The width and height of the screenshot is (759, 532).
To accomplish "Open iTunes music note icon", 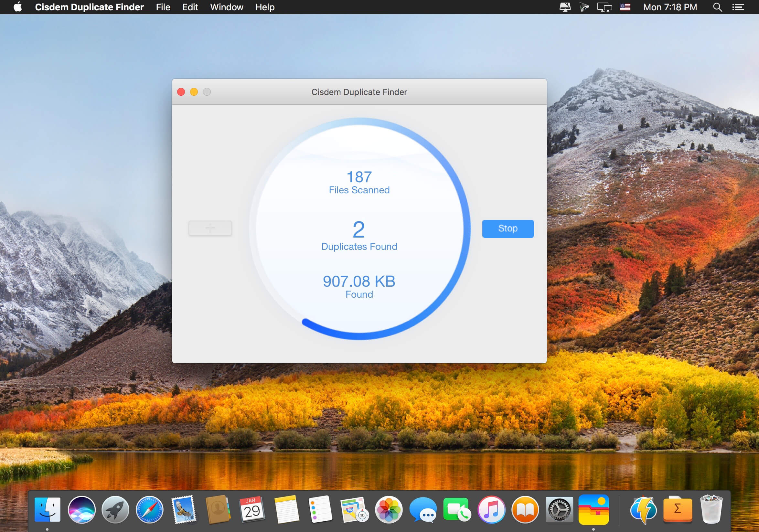I will point(491,510).
